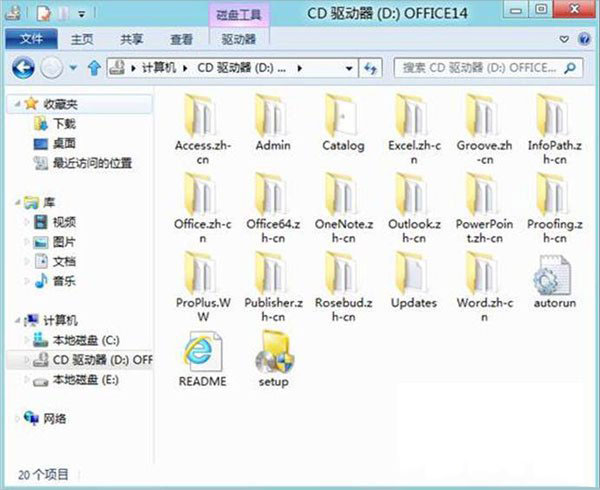Click the 磁盘工具 disk tools contextual tab

point(239,15)
